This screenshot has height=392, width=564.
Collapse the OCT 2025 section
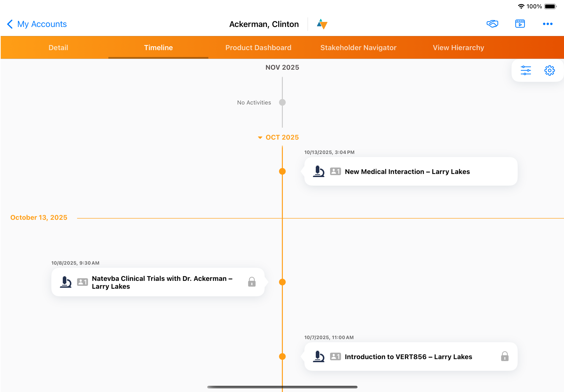[260, 137]
